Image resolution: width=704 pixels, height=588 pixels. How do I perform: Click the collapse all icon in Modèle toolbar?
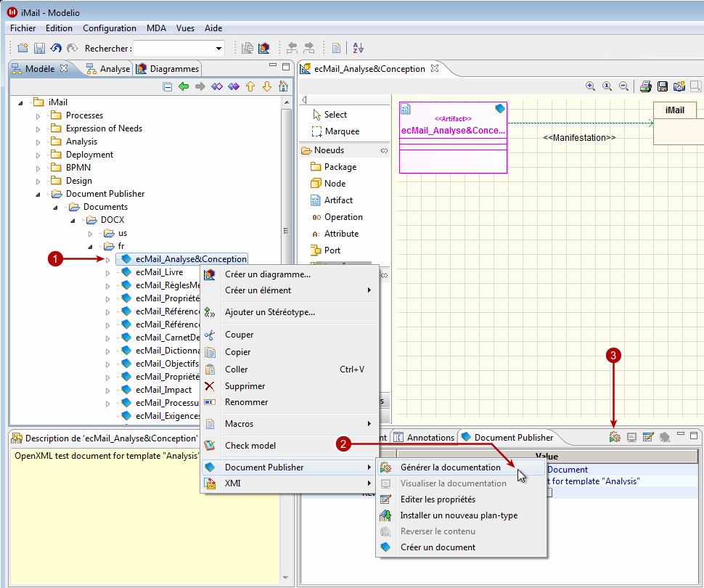tap(167, 86)
